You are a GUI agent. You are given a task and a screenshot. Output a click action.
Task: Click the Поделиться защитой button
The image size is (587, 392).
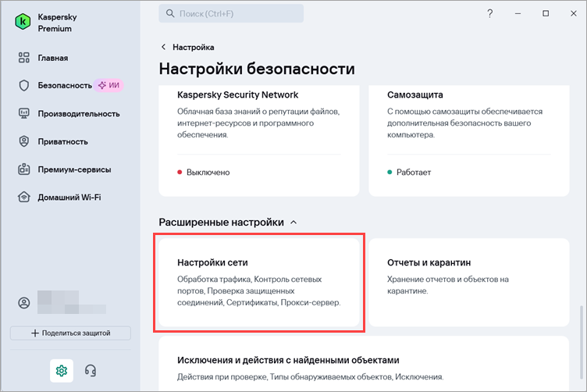[70, 333]
